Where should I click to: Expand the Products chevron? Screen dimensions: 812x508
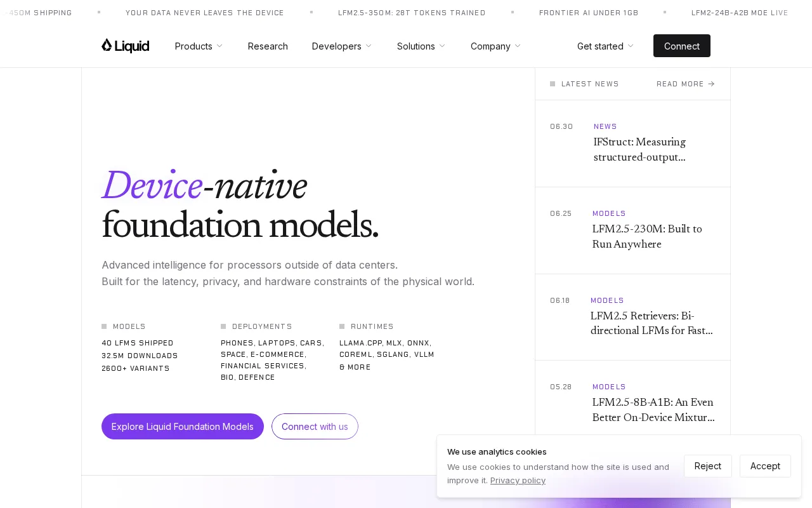coord(219,46)
